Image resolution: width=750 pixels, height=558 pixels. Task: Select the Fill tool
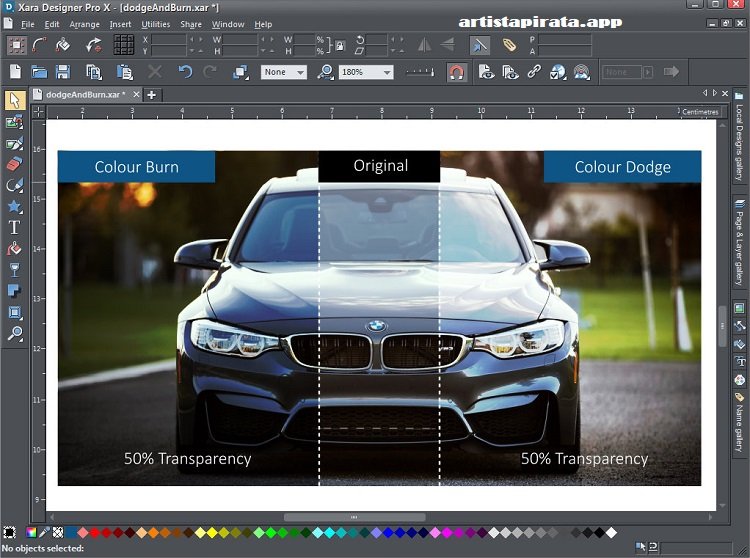point(14,249)
